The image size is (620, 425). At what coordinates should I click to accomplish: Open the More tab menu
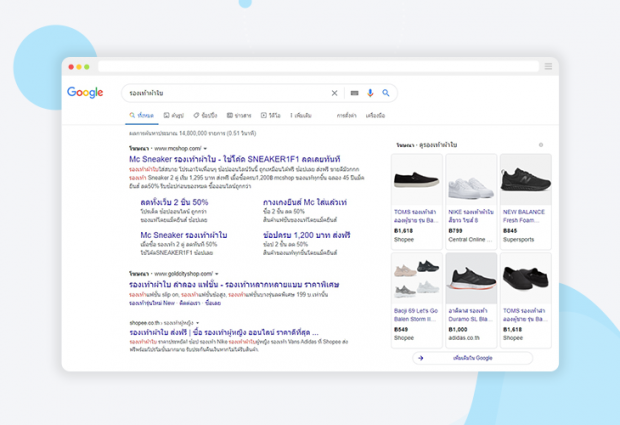[301, 115]
